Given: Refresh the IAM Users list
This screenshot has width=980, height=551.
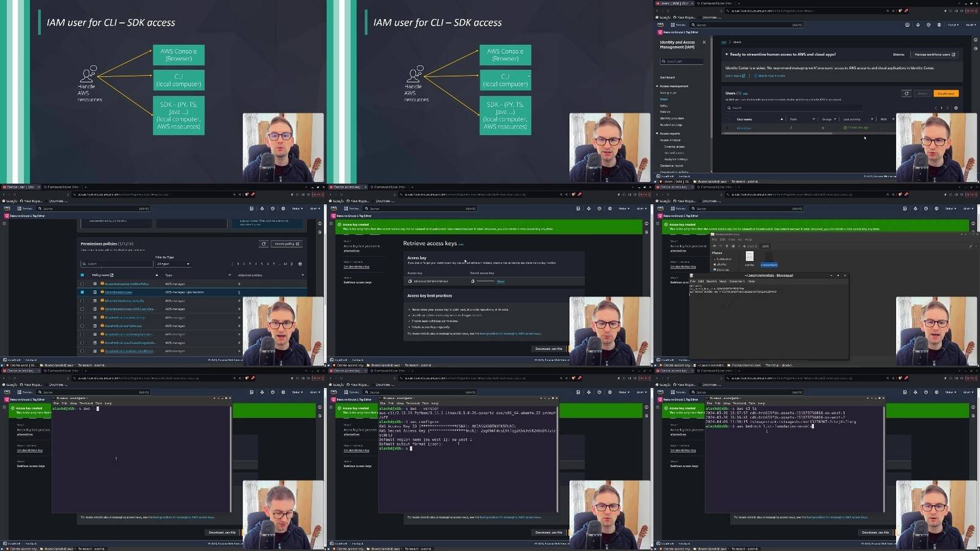Looking at the screenshot, I should pos(907,94).
